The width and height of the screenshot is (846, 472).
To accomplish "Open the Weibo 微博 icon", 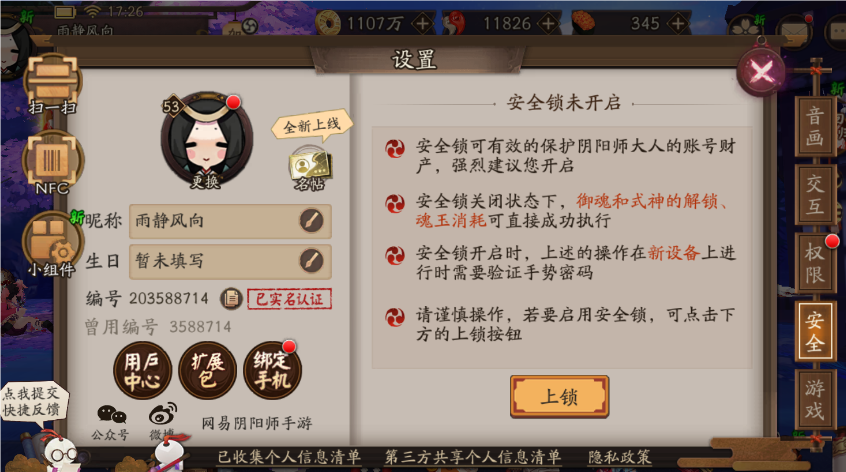I will [x=162, y=421].
